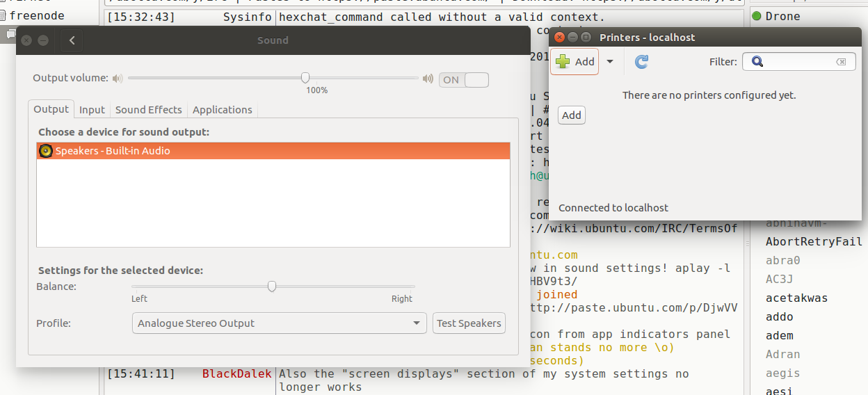Adjust the Output volume slider handle
Viewport: 868px width, 395px height.
(x=305, y=77)
